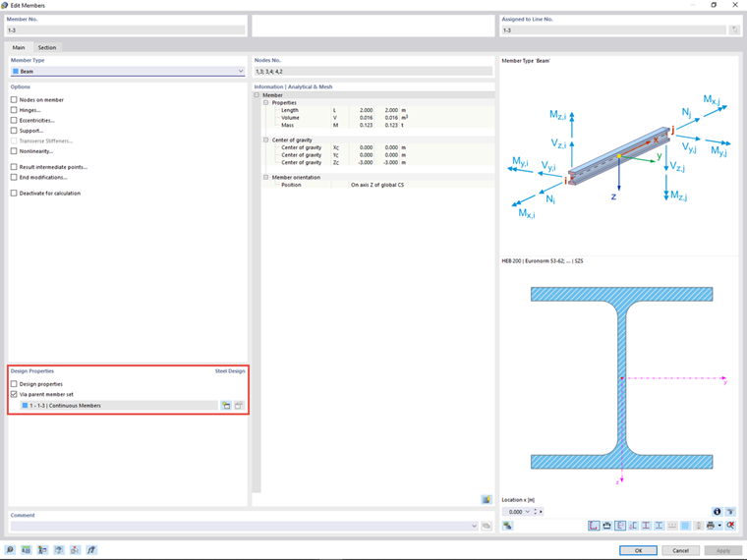The height and width of the screenshot is (560, 747).
Task: Click the new member set icon beside Continuous Members
Action: click(x=226, y=406)
